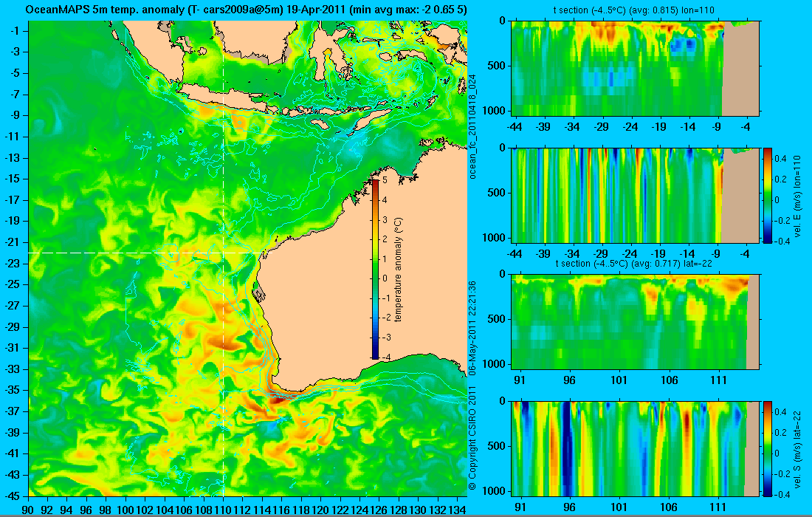Open the eastward velocity section panel for lon=110
Viewport: 812px width, 517px height.
pyautogui.click(x=636, y=195)
